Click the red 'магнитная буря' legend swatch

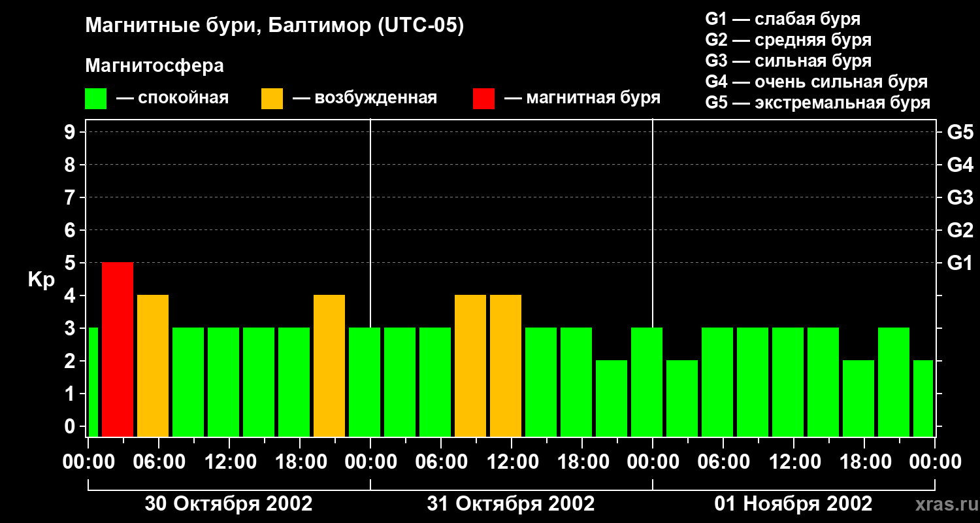pyautogui.click(x=483, y=99)
